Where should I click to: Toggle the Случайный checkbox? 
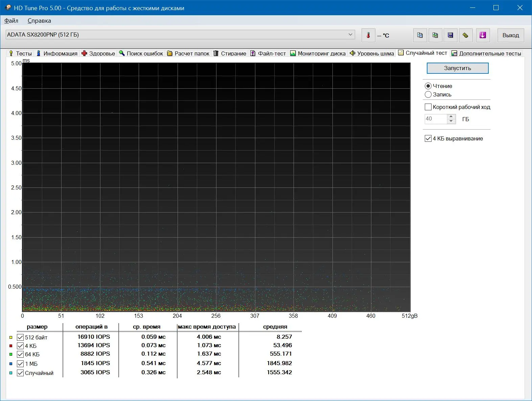coord(20,373)
